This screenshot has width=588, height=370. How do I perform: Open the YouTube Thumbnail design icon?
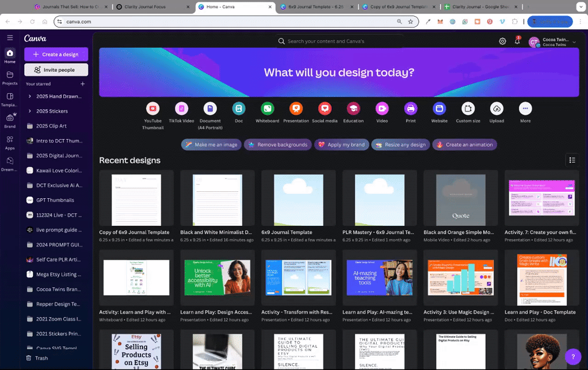(153, 109)
